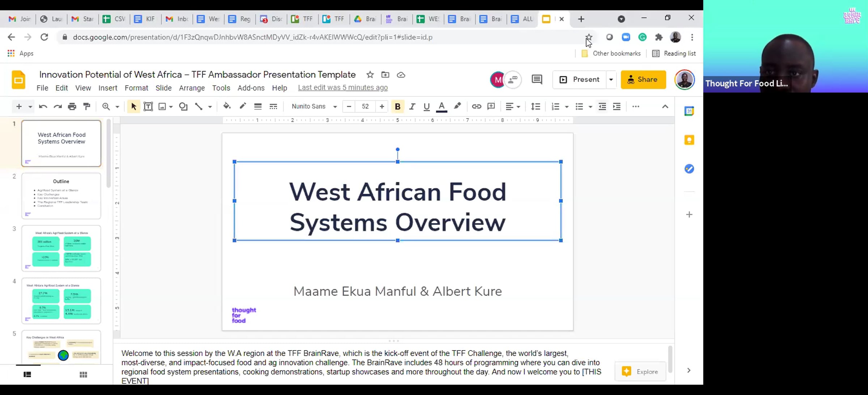Click the fill color bucket icon
Screen dimensions: 868x395
coord(227,106)
